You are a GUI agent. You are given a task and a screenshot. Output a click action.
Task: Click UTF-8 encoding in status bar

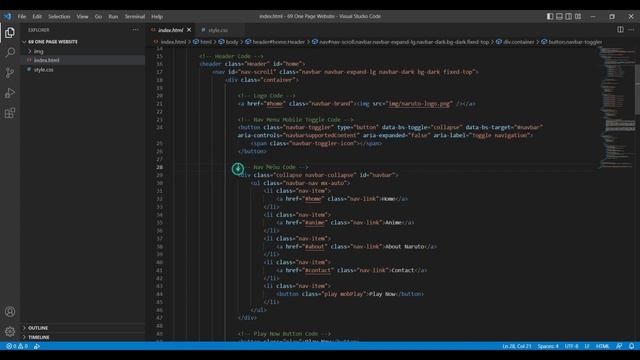tap(571, 346)
